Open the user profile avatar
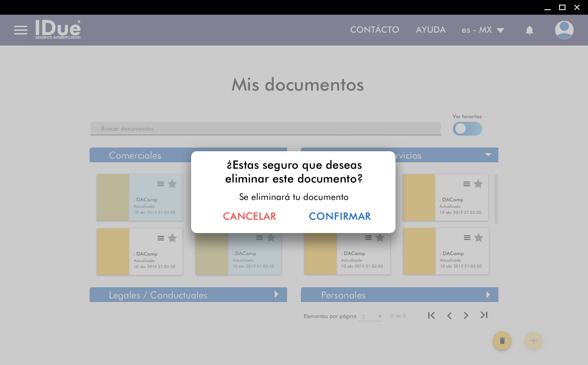 [564, 30]
